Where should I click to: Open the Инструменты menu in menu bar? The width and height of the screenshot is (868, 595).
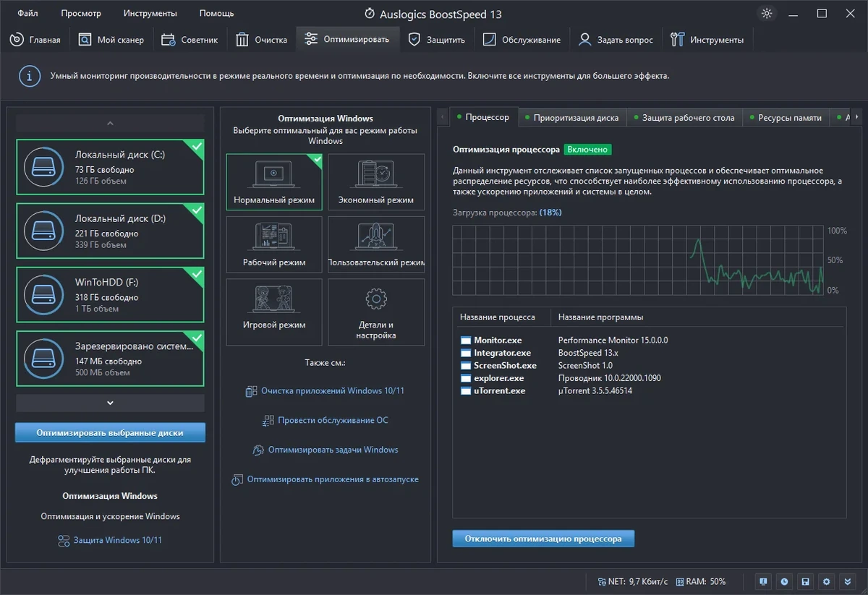[150, 13]
